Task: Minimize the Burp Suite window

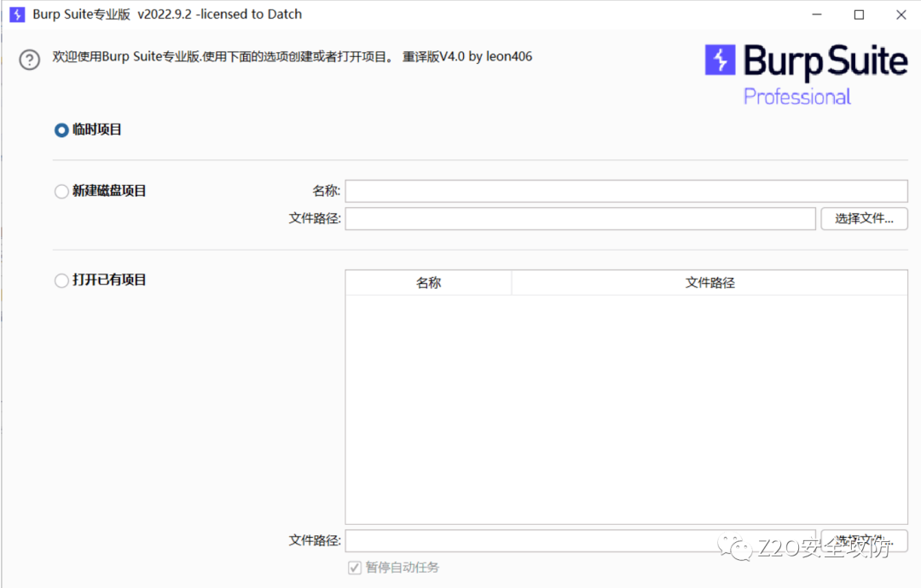Action: tap(816, 14)
